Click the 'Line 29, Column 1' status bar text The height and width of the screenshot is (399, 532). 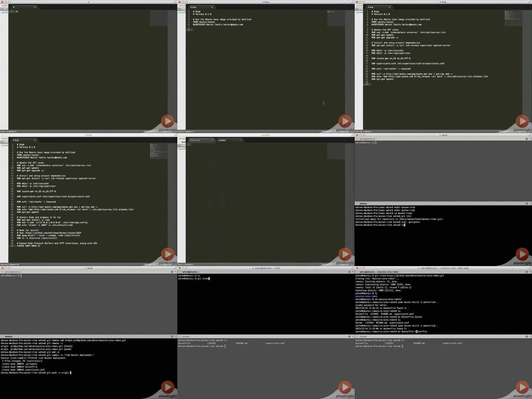coord(363,131)
